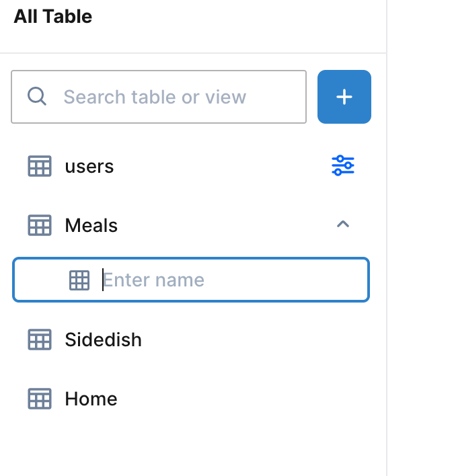The image size is (452, 476).
Task: Click the table icon beside Home
Action: (40, 399)
